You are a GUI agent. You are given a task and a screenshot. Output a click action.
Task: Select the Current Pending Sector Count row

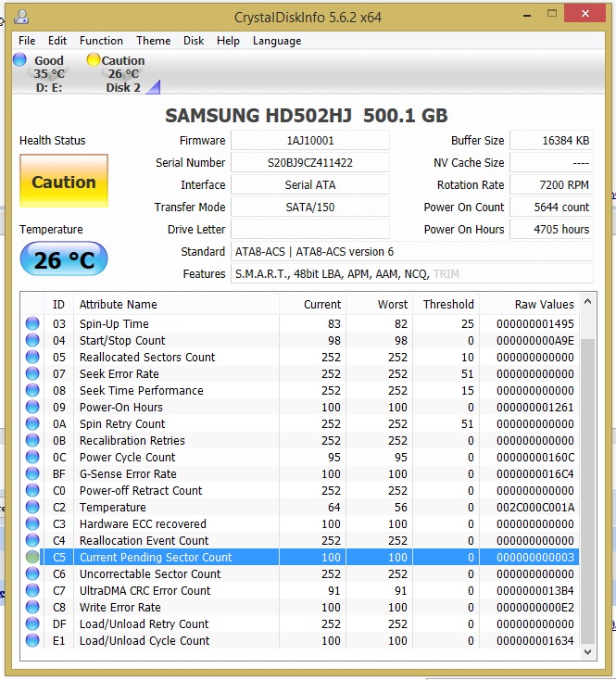[x=299, y=557]
